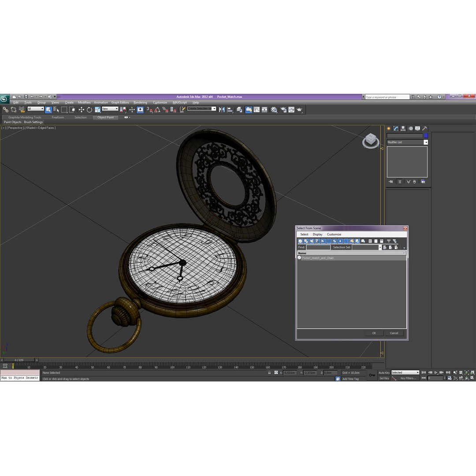Open Edit Named Selection Sets

pyautogui.click(x=182, y=110)
